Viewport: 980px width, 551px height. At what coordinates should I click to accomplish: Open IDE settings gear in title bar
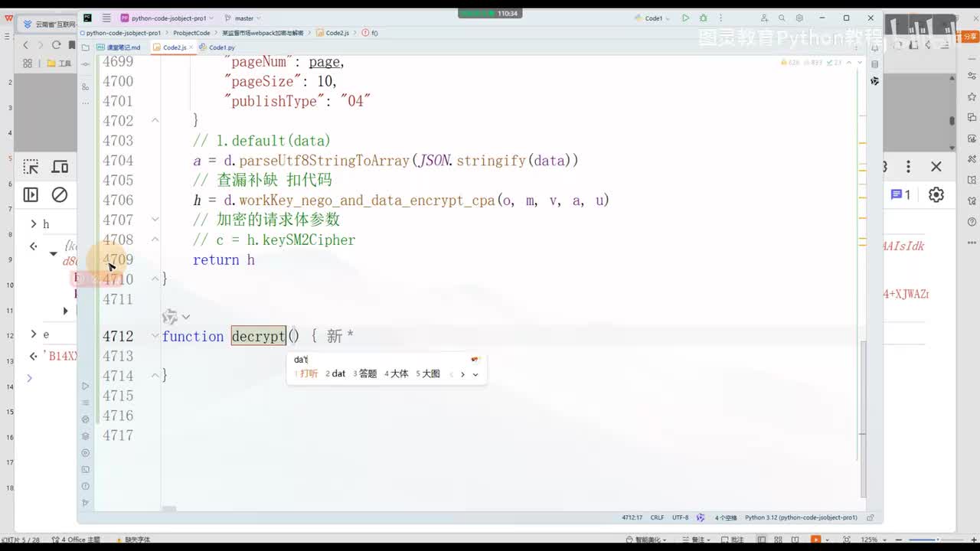(799, 18)
